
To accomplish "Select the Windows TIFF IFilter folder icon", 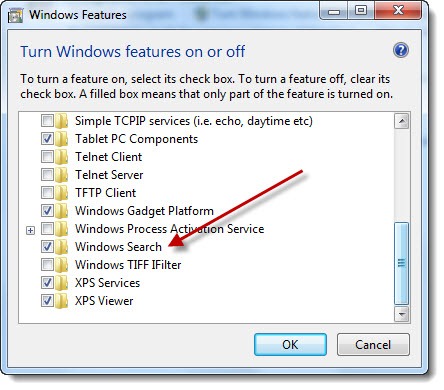I will (61, 265).
